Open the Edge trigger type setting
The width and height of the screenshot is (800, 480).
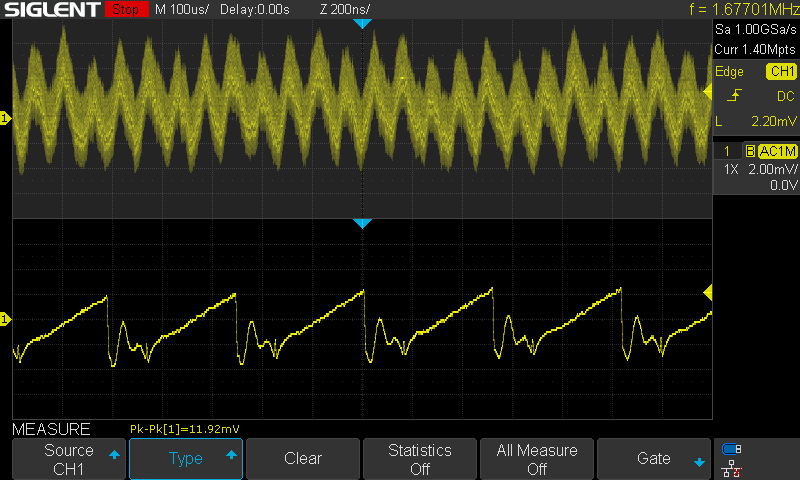[729, 72]
